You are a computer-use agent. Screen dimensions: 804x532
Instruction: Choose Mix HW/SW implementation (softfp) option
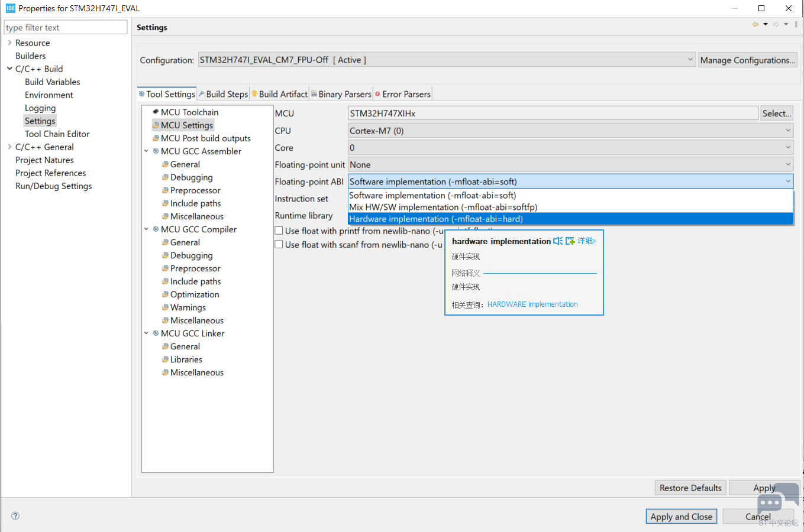[x=570, y=207]
